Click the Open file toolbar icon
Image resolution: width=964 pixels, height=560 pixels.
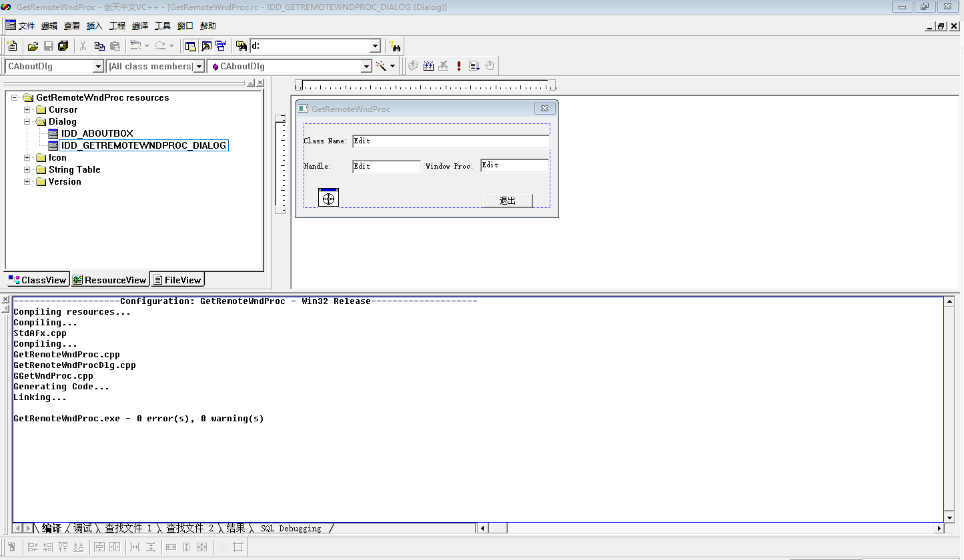point(33,46)
